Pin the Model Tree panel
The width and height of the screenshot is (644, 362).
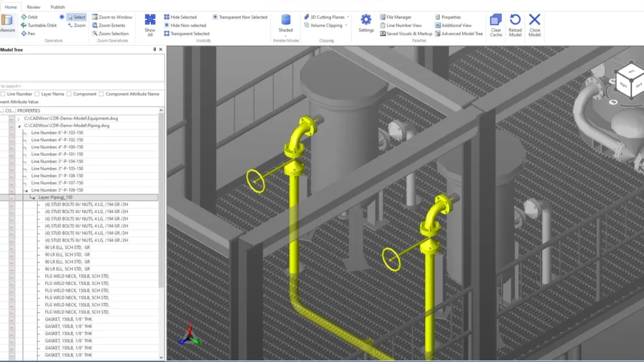click(155, 50)
